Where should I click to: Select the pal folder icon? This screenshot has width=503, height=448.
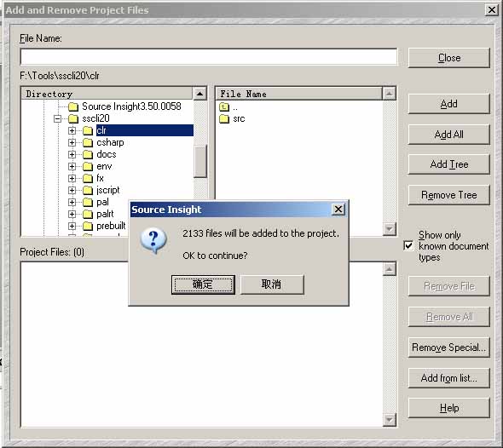[x=88, y=202]
